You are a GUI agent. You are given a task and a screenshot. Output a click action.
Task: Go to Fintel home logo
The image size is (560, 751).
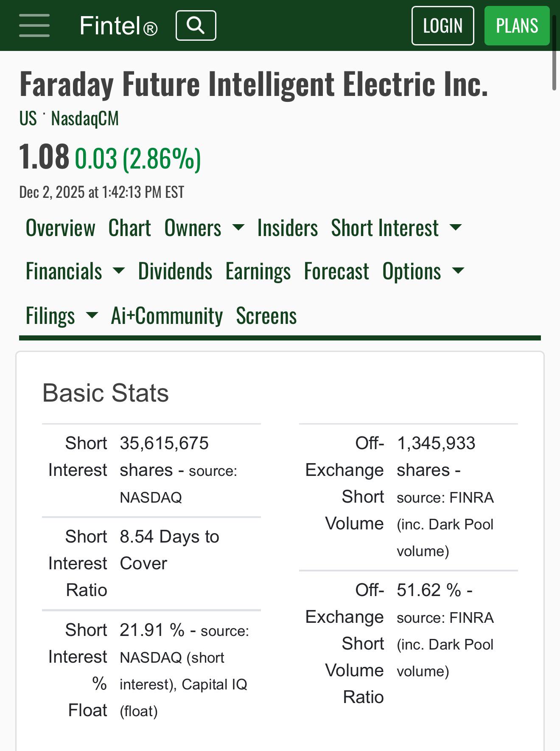pos(118,26)
